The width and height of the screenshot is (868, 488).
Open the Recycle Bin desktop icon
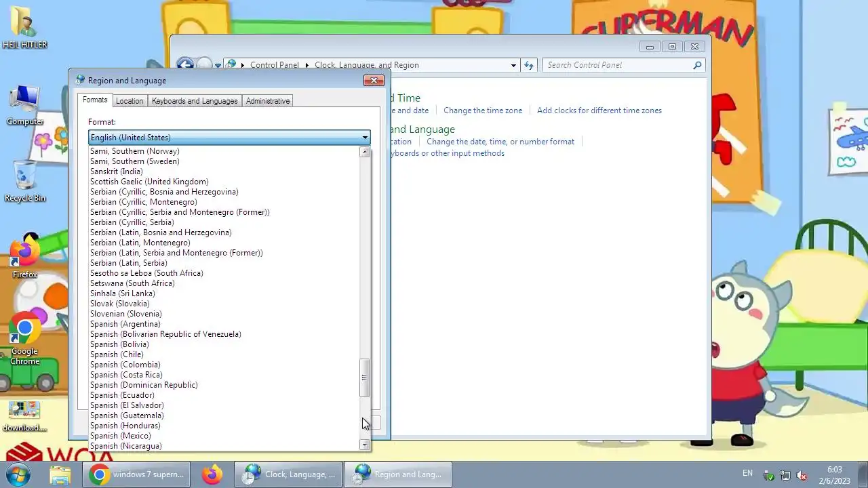click(25, 182)
